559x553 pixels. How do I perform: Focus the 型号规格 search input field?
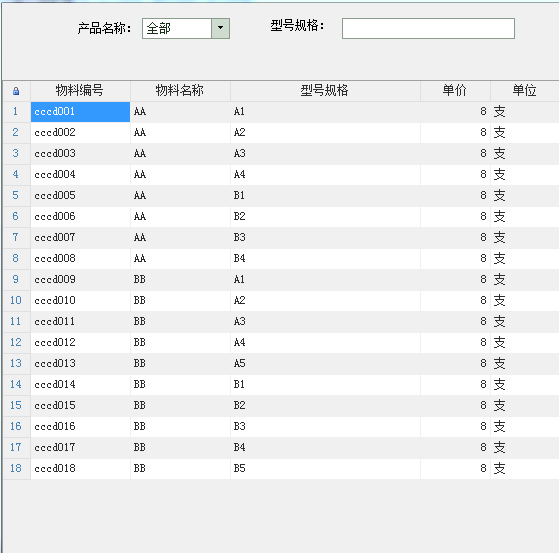(428, 28)
